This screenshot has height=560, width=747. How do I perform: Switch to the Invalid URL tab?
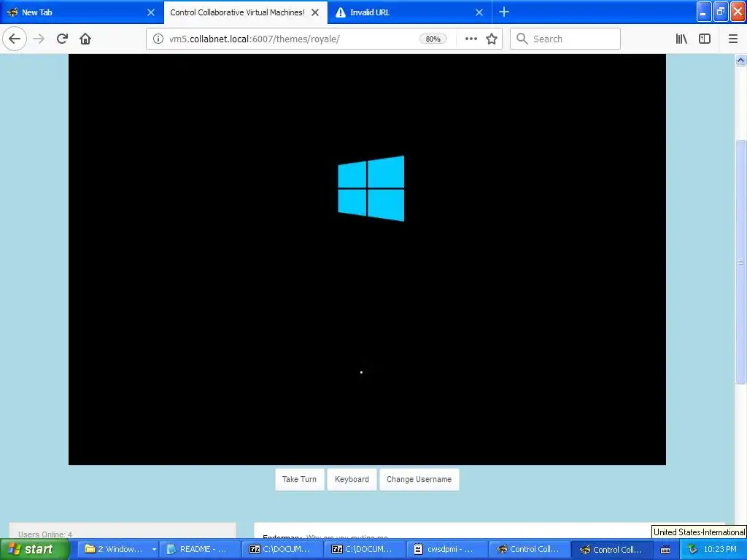point(409,12)
